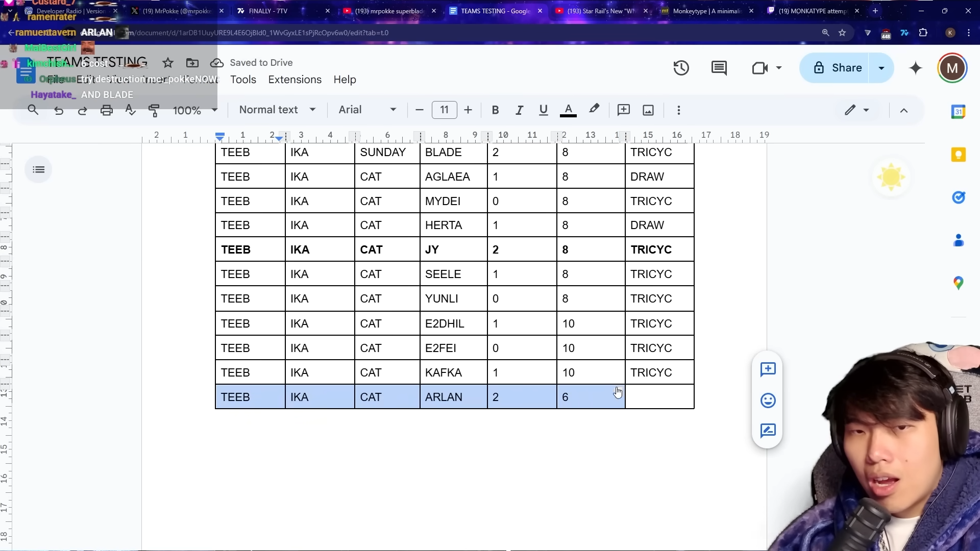Toggle bold formatting
The height and width of the screenshot is (551, 980).
[x=495, y=110]
